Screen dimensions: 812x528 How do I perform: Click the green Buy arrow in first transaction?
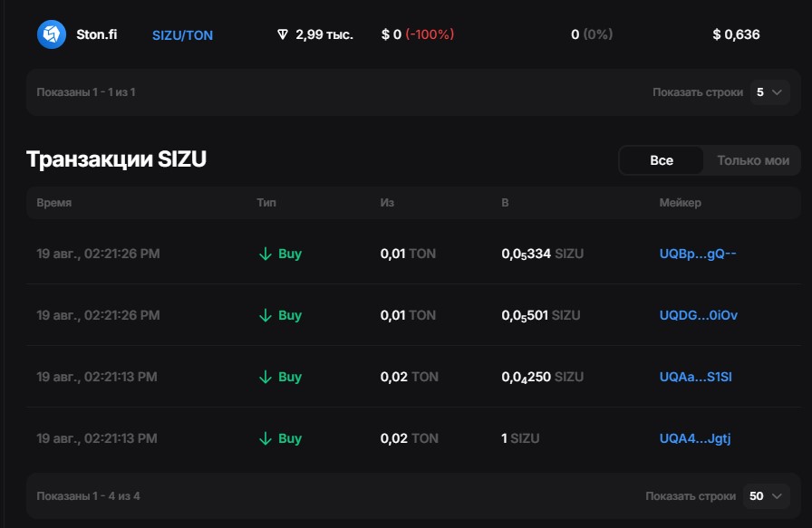point(266,254)
